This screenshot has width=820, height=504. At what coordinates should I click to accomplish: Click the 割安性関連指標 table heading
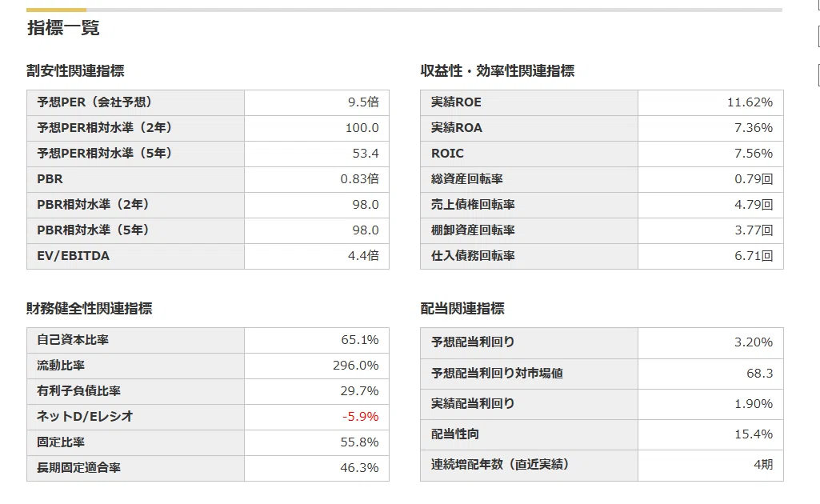pyautogui.click(x=75, y=70)
